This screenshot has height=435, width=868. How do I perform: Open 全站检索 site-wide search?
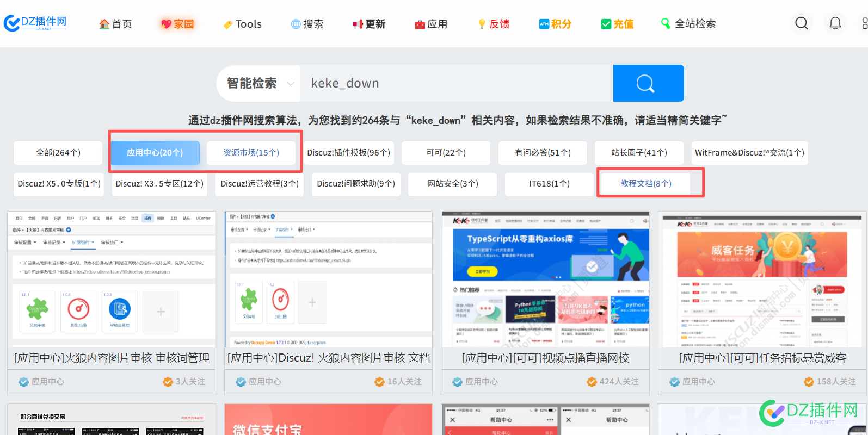point(688,24)
